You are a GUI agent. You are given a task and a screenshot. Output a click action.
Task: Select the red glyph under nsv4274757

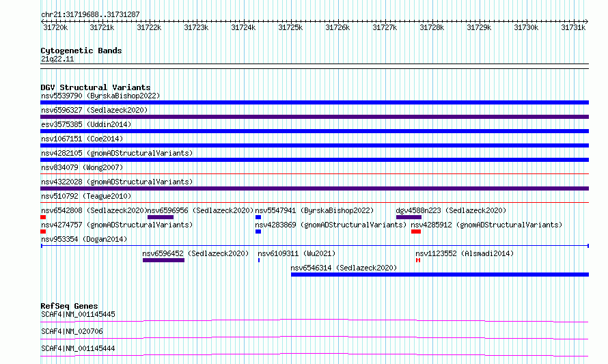point(43,232)
